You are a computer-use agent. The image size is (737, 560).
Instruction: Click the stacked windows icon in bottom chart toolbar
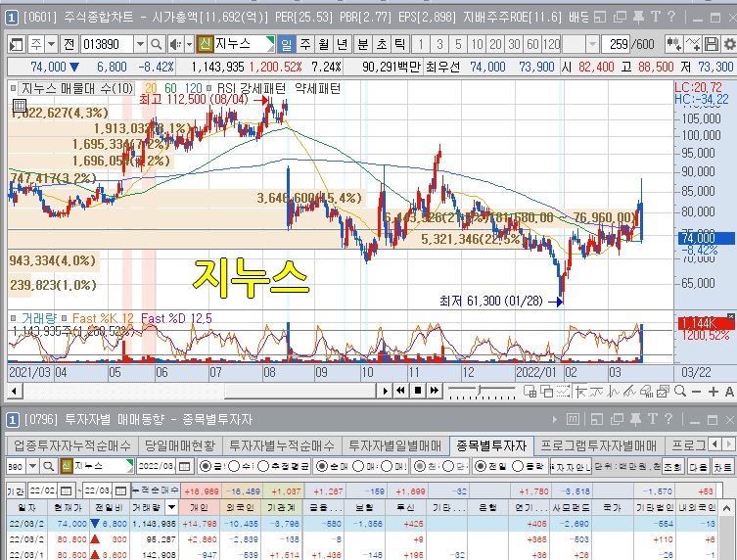[546, 391]
